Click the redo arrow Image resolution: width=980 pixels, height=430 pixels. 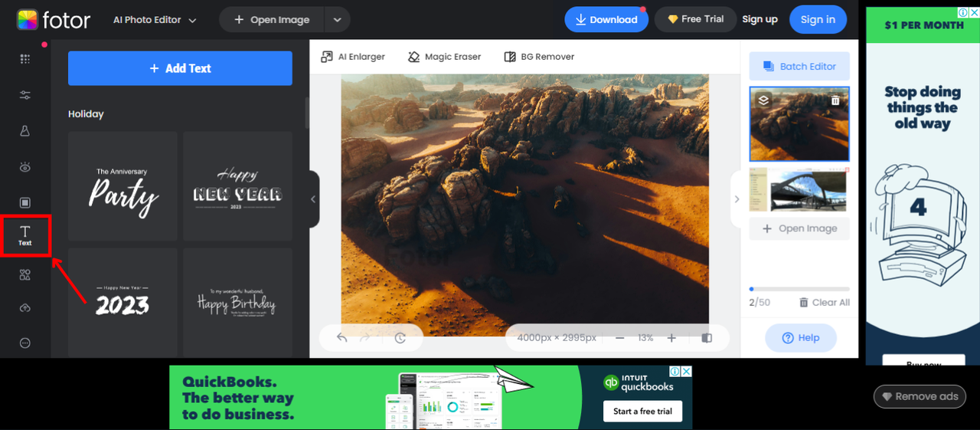click(x=365, y=337)
